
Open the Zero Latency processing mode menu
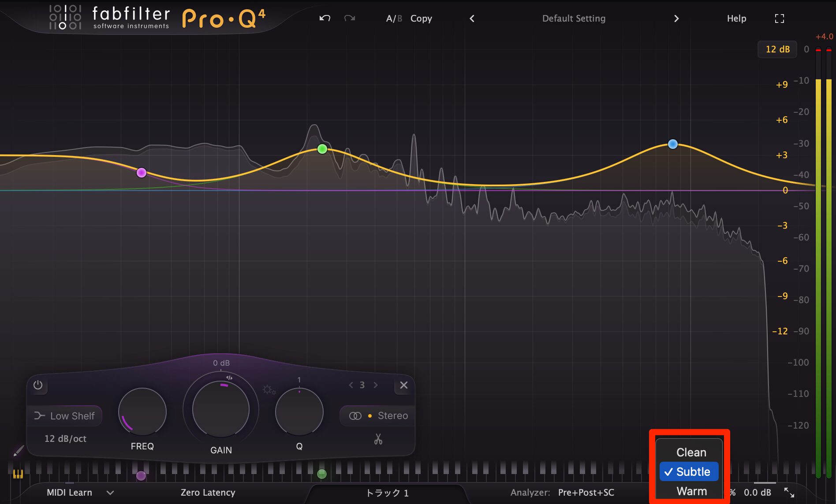[x=208, y=493]
